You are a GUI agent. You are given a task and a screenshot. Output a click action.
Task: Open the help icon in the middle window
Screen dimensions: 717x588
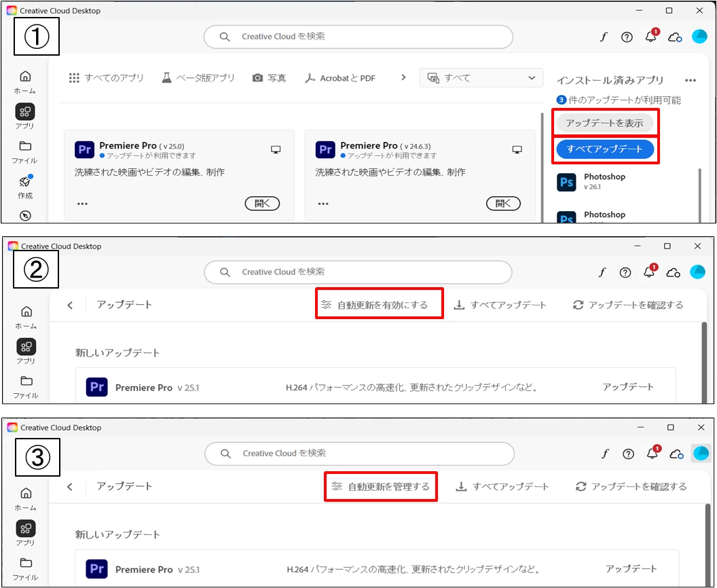[x=625, y=273]
